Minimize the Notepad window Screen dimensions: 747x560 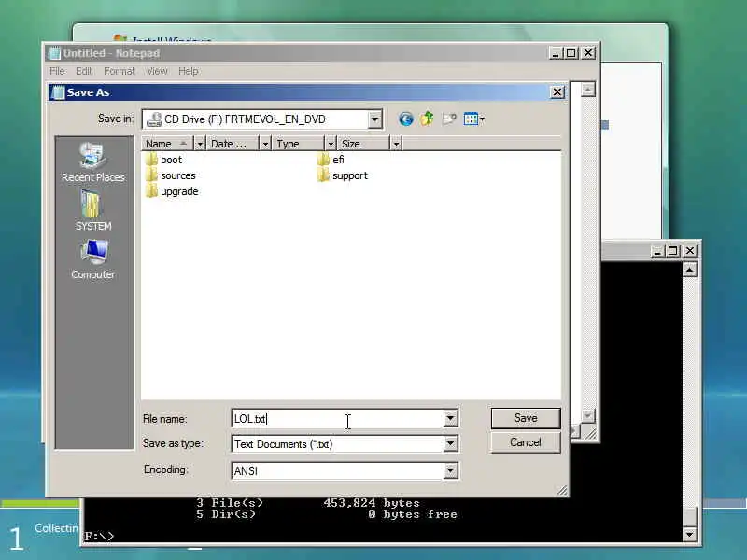556,52
